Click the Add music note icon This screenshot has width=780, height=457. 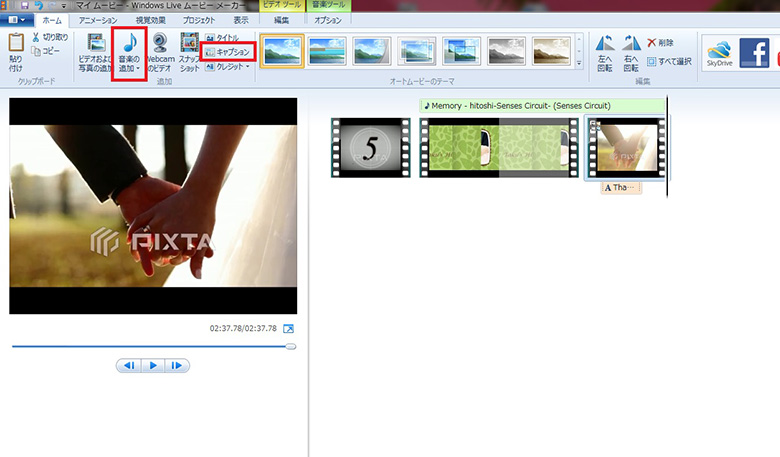pyautogui.click(x=130, y=43)
